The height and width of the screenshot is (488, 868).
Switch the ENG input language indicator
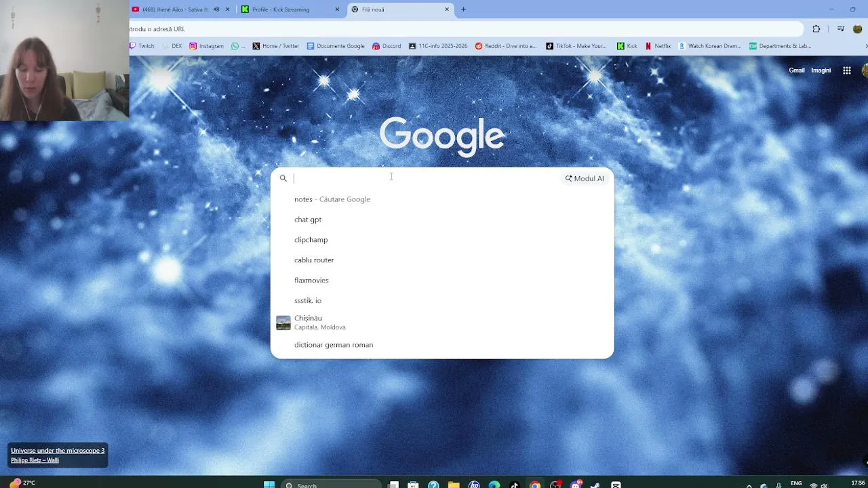[796, 484]
